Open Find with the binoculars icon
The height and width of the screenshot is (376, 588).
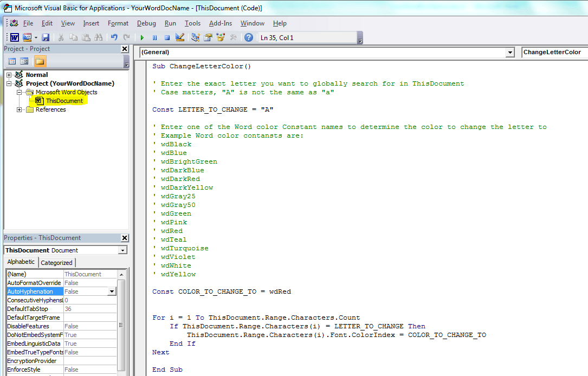point(98,37)
